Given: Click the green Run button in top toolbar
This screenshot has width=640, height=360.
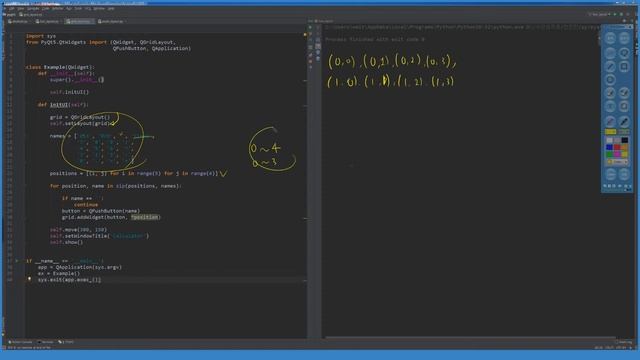Looking at the screenshot, I should click(x=615, y=14).
